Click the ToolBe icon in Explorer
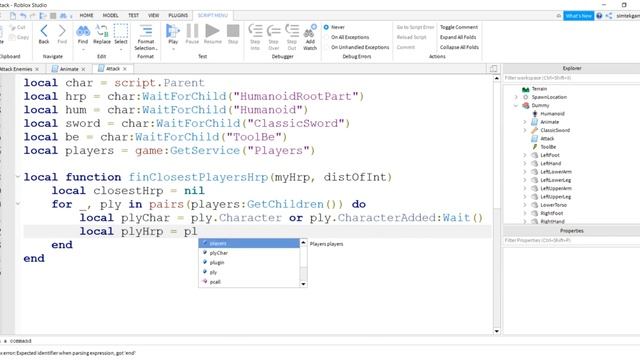This screenshot has height=360, width=640. click(x=535, y=147)
